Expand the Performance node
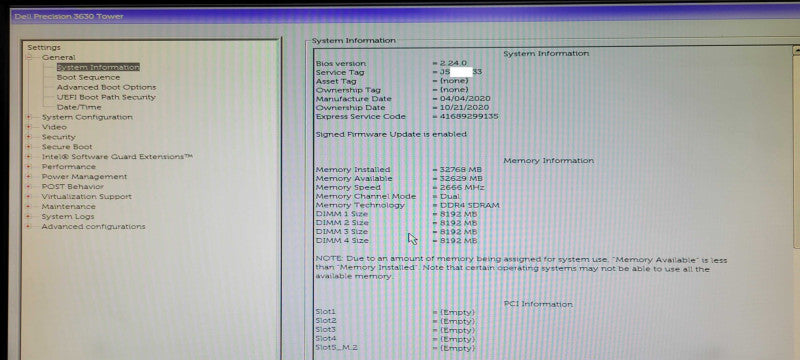 [29, 167]
